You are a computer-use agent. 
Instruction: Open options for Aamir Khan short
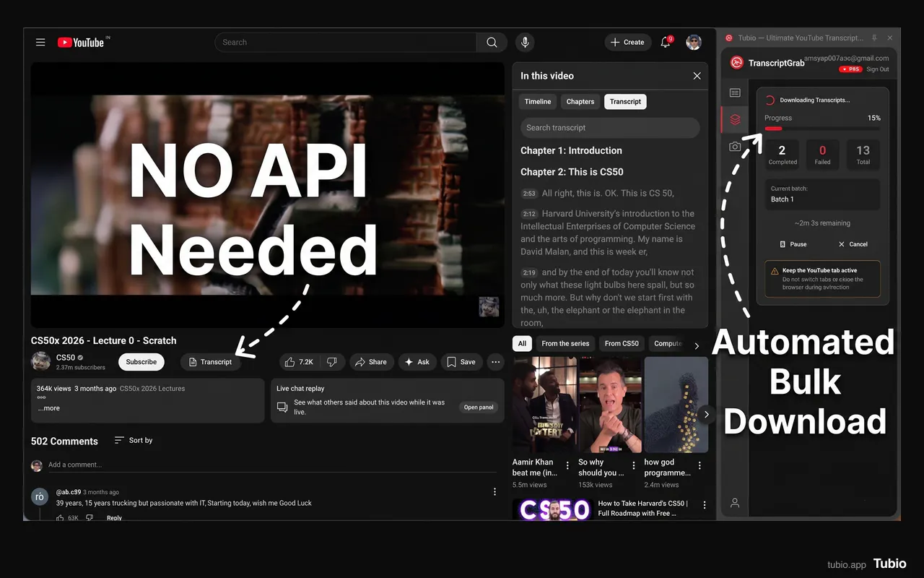567,465
